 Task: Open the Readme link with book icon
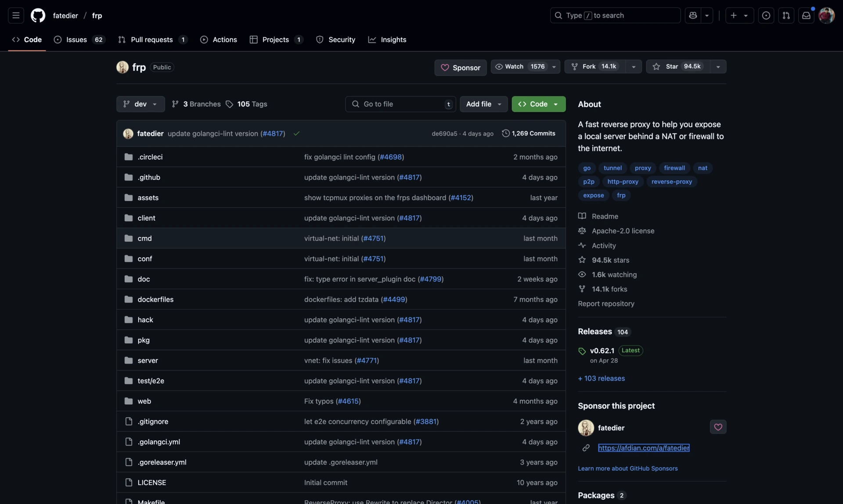click(598, 216)
